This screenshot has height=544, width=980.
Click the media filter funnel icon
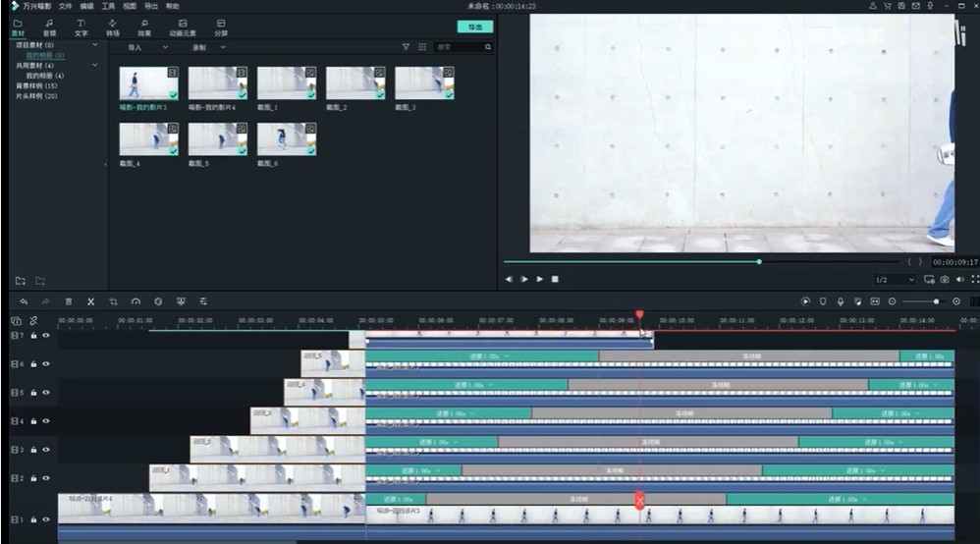(406, 47)
